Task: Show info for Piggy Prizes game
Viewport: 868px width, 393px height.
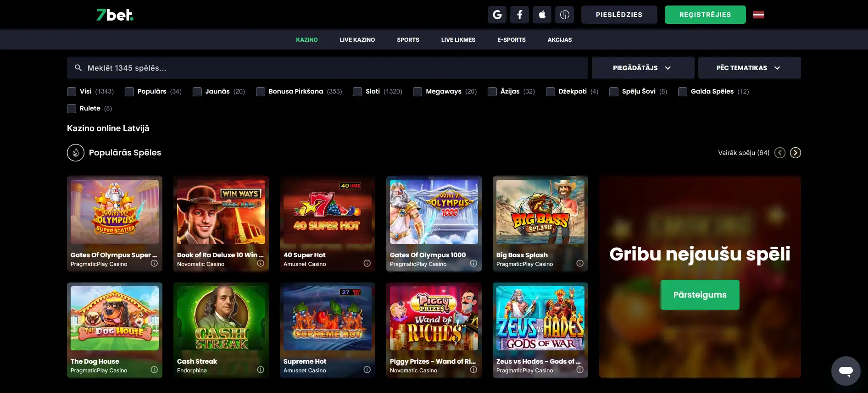Action: (x=473, y=370)
